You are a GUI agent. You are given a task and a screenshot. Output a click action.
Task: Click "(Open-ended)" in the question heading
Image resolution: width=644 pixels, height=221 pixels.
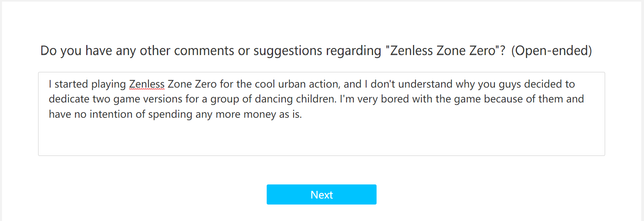tap(551, 51)
